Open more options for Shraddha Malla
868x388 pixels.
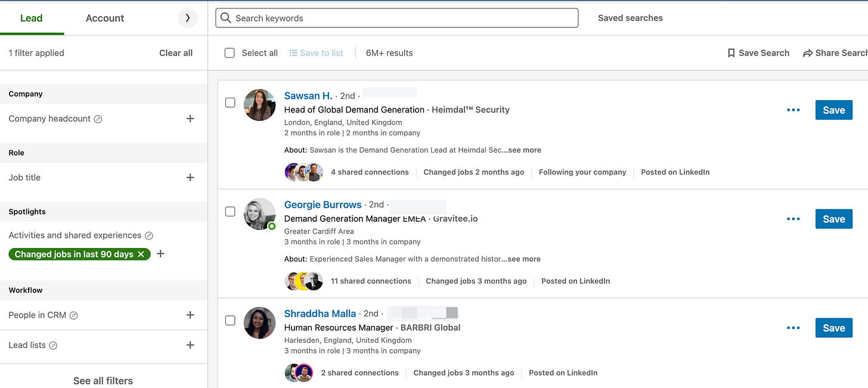tap(793, 328)
